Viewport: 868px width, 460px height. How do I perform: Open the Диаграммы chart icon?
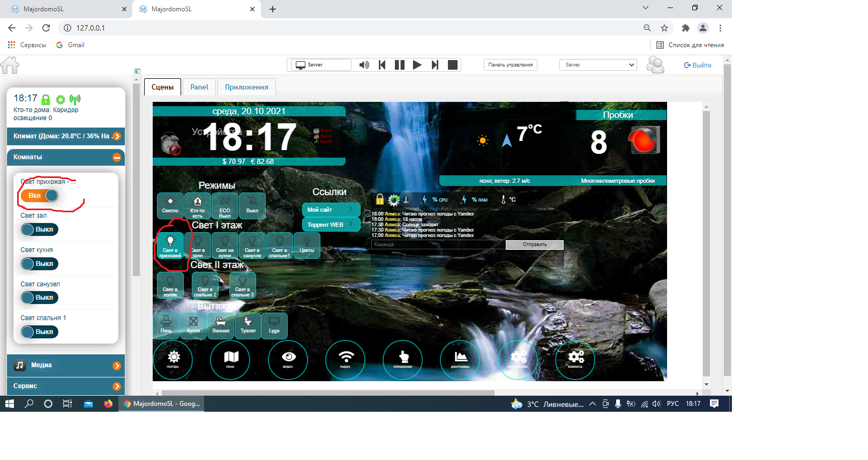click(x=460, y=359)
